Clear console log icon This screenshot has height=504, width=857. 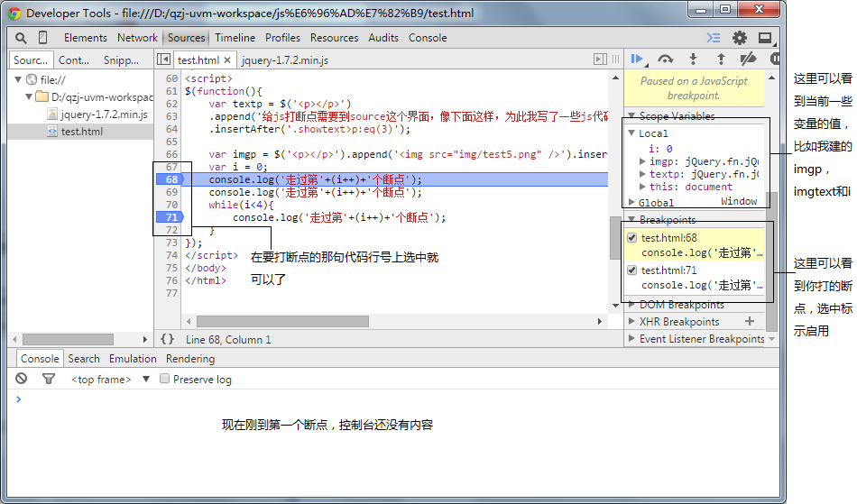tap(22, 379)
